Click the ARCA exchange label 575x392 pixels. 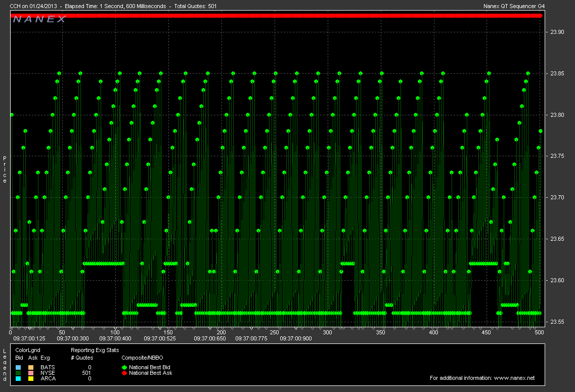pos(48,378)
